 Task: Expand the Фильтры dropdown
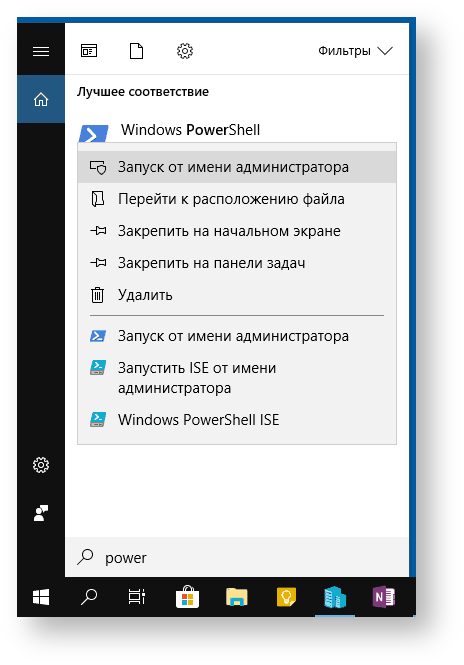355,51
